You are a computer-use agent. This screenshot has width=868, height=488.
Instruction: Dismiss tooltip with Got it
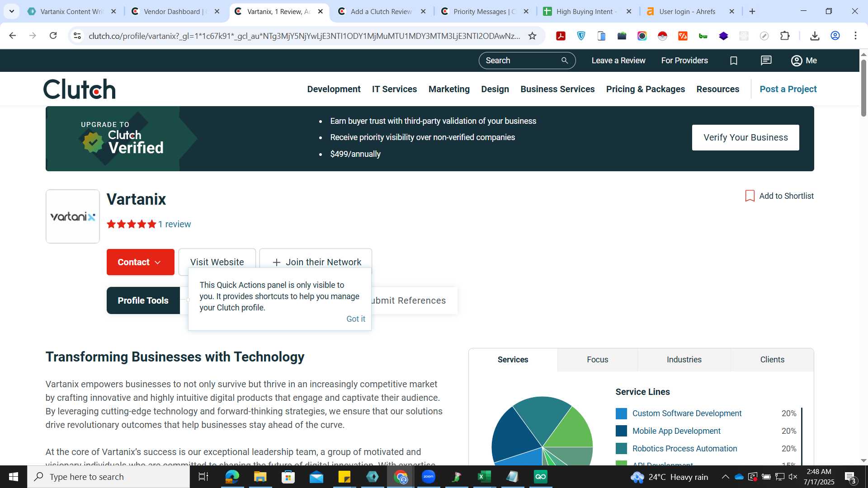pyautogui.click(x=355, y=319)
